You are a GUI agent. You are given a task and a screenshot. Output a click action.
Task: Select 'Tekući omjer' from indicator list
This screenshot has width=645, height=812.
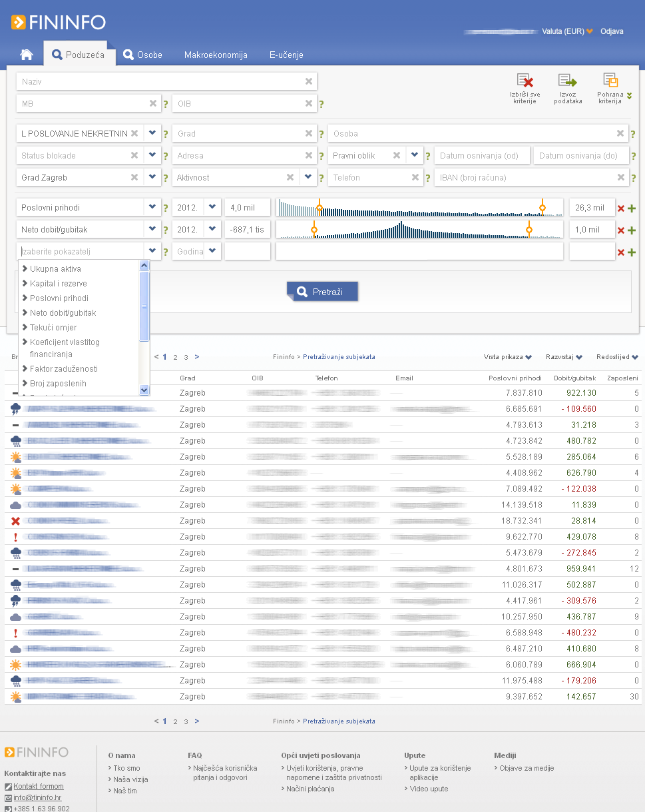coord(53,328)
